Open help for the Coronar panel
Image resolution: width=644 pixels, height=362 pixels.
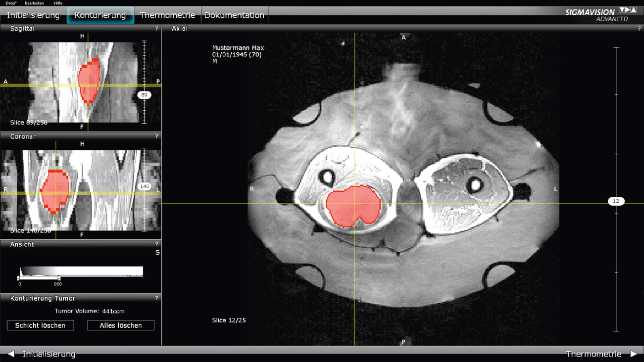click(156, 136)
